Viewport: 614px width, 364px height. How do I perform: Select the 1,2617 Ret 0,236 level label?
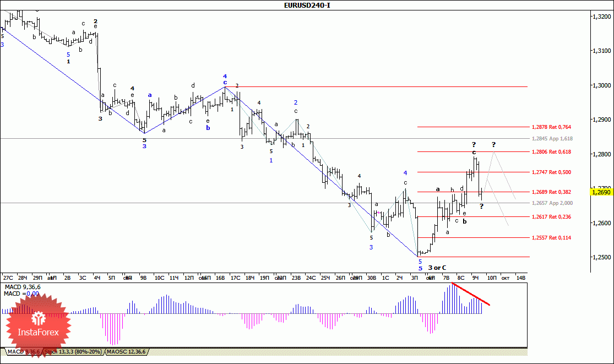[x=551, y=216]
